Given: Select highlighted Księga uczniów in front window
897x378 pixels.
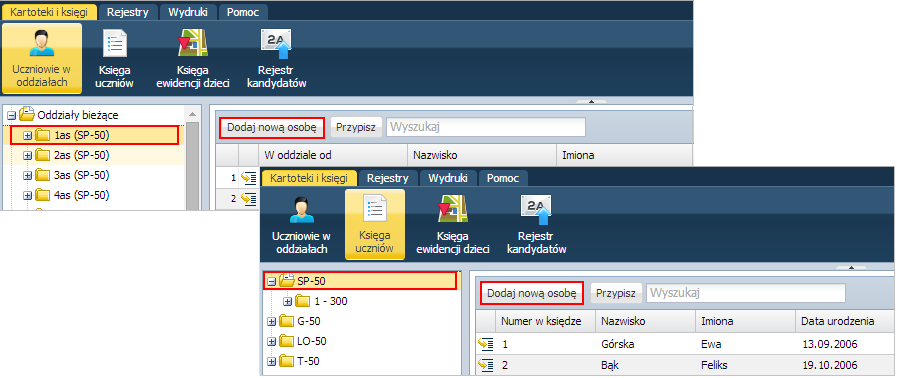Looking at the screenshot, I should [x=375, y=224].
